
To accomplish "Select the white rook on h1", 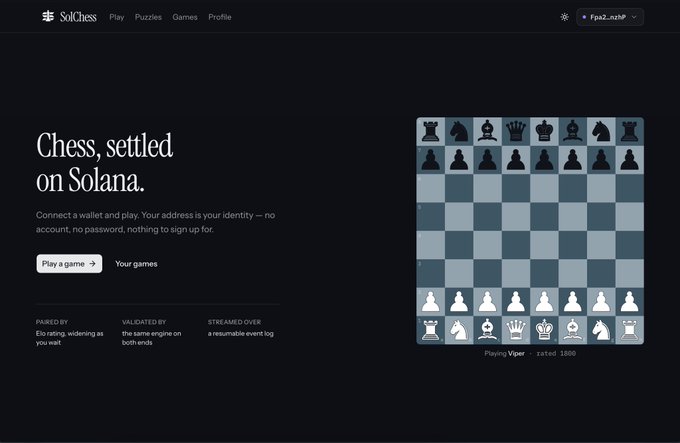I will tap(629, 330).
